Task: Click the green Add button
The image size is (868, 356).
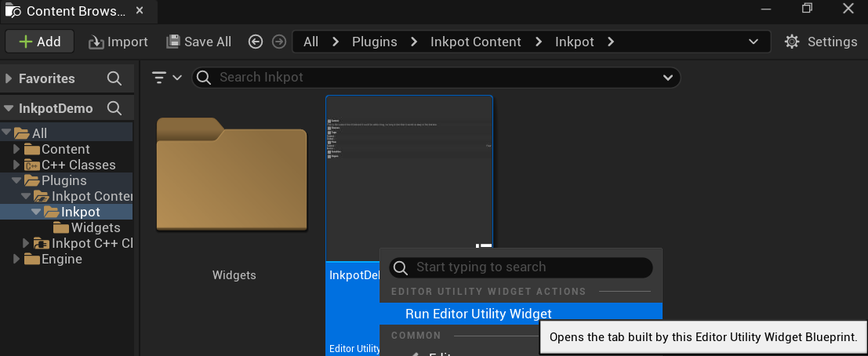Action: [39, 42]
